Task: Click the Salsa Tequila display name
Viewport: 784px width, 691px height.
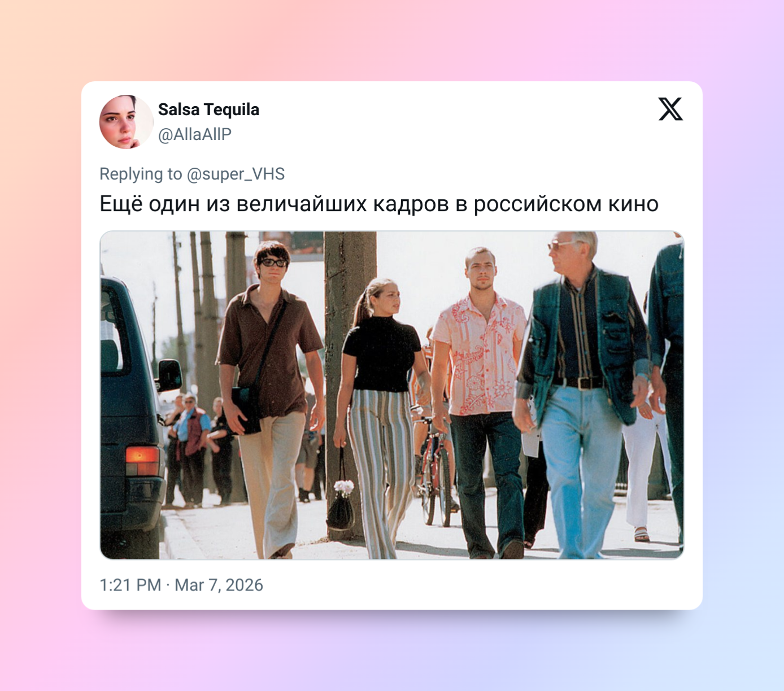Action: [208, 110]
